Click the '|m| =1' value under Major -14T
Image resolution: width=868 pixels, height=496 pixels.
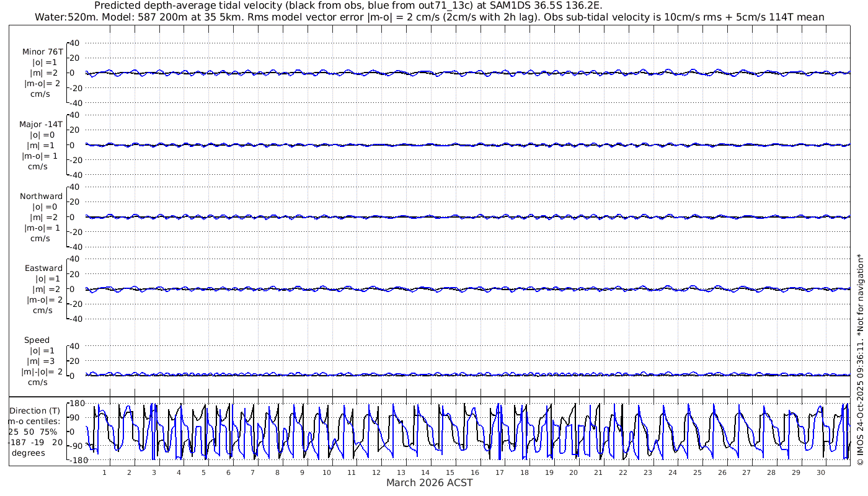click(43, 146)
